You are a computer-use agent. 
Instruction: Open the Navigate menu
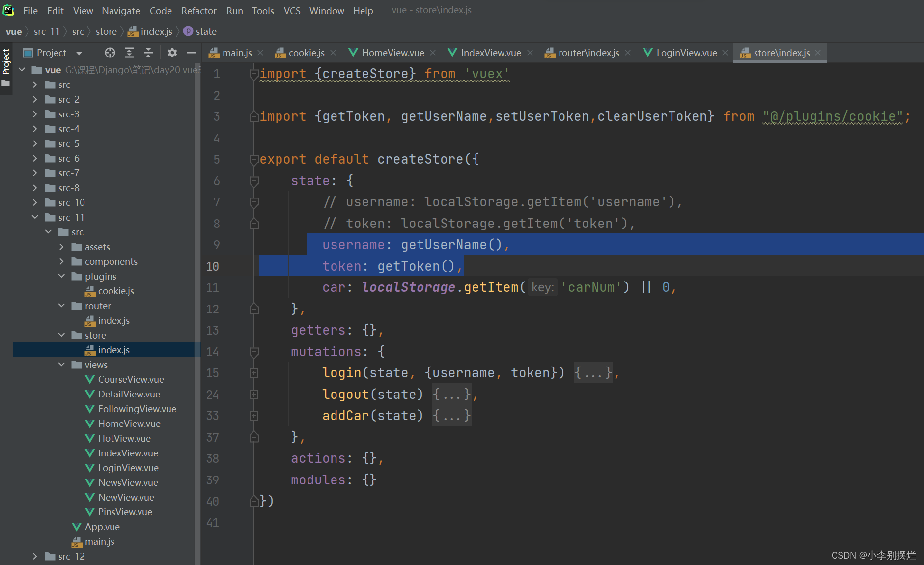[121, 11]
